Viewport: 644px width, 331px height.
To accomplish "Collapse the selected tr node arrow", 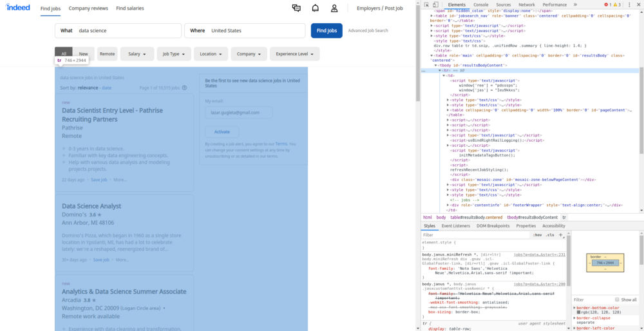I will tap(440, 70).
